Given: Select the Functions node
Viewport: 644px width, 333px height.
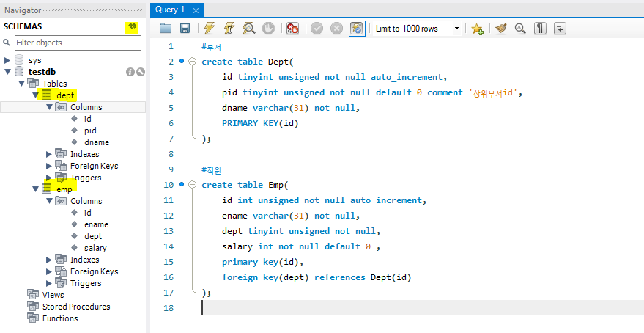Looking at the screenshot, I should [60, 318].
